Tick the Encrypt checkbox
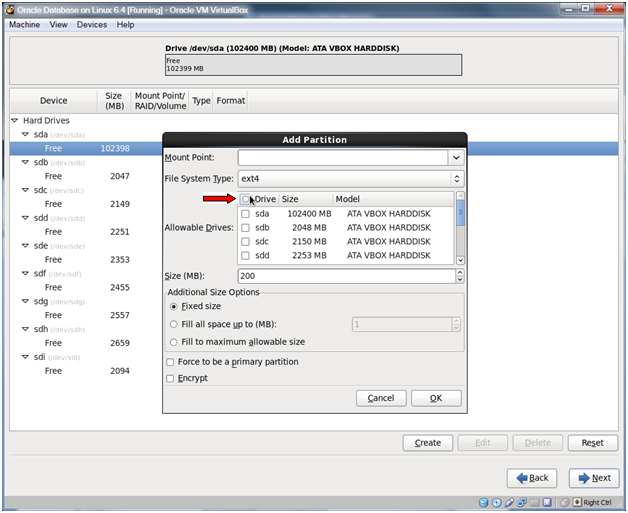The width and height of the screenshot is (628, 513). 170,378
